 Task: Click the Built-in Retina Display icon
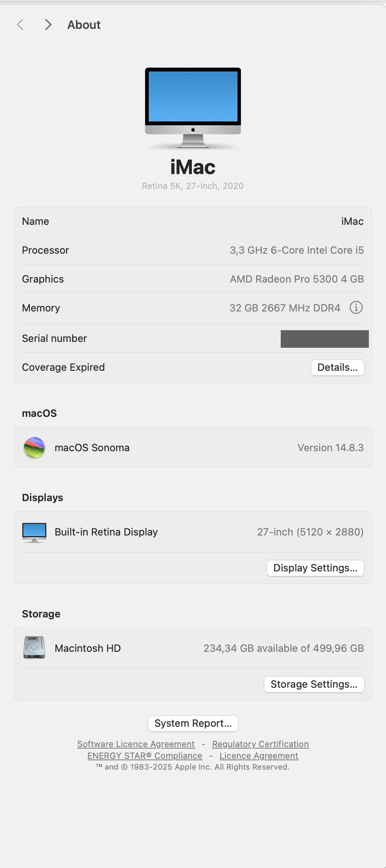[34, 532]
